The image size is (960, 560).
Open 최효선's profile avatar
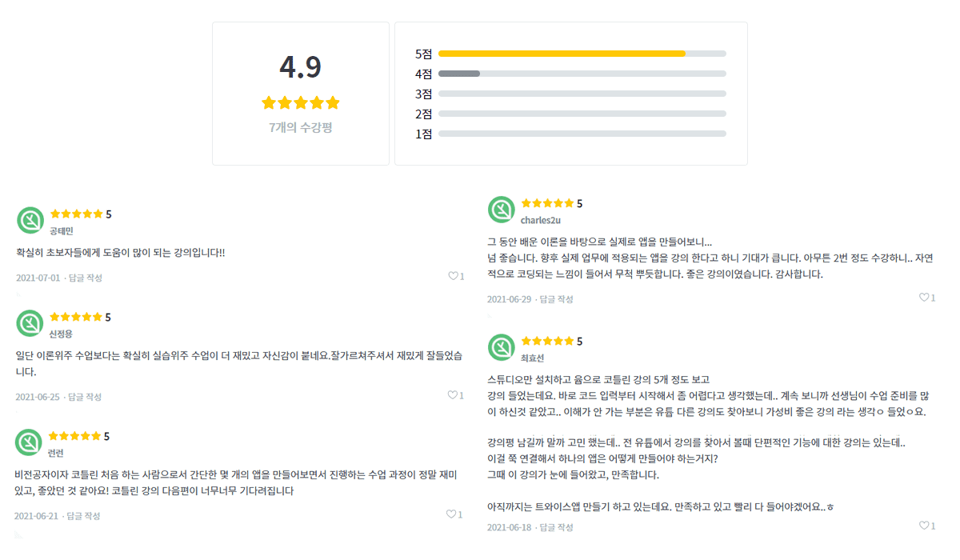[502, 347]
